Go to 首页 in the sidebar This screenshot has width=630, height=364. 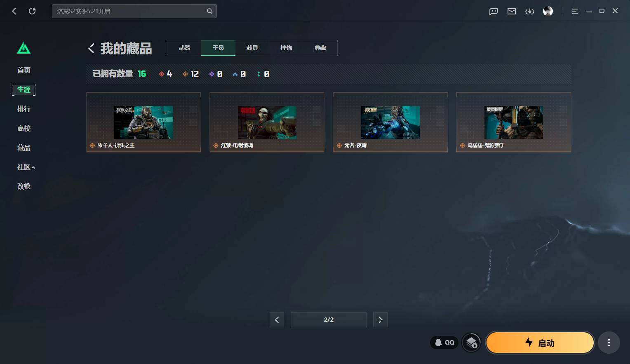[x=24, y=70]
